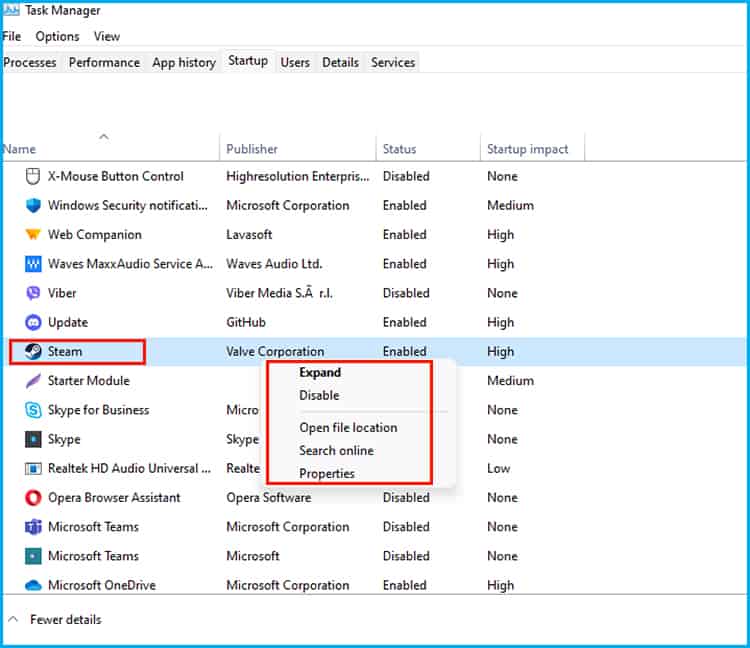Select the Update name text
The width and height of the screenshot is (750, 648).
tap(67, 322)
